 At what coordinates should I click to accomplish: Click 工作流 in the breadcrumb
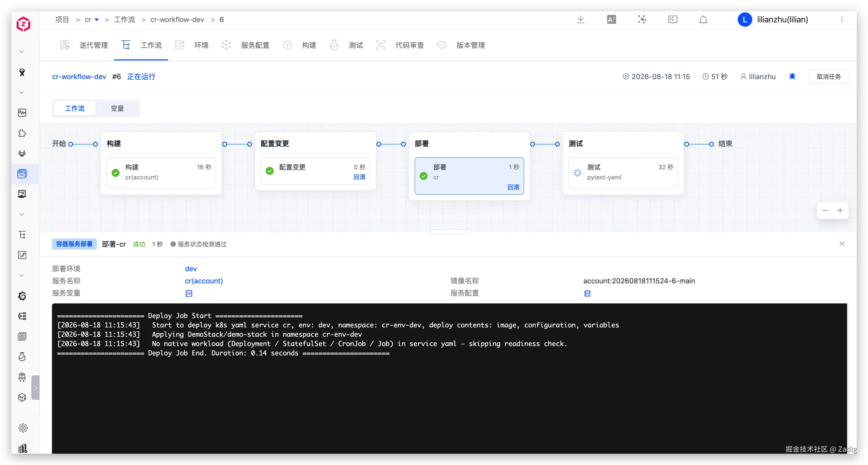[124, 19]
